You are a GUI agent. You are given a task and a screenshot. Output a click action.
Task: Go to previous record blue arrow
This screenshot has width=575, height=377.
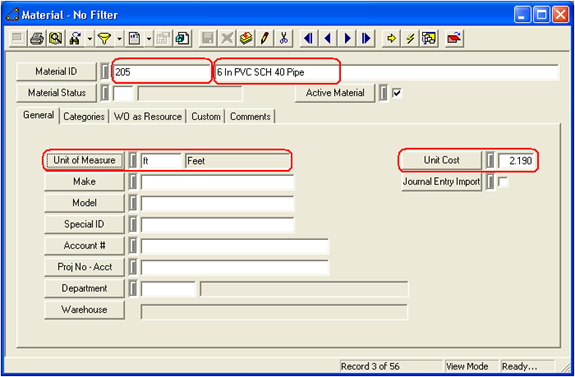(x=328, y=38)
